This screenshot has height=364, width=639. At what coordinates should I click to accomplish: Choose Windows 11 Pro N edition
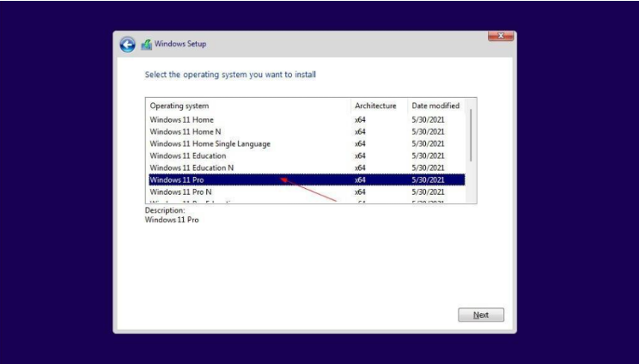180,191
